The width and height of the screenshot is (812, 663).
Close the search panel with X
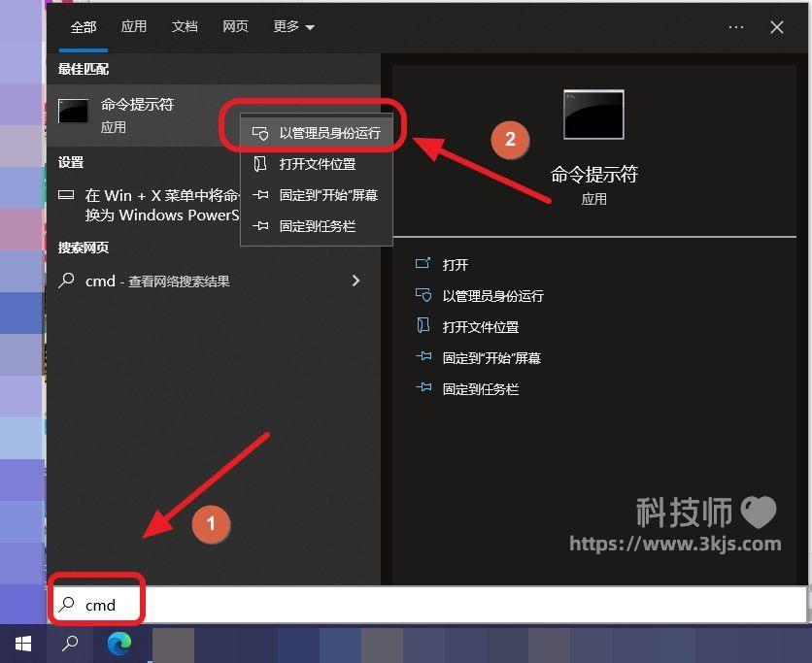(776, 27)
